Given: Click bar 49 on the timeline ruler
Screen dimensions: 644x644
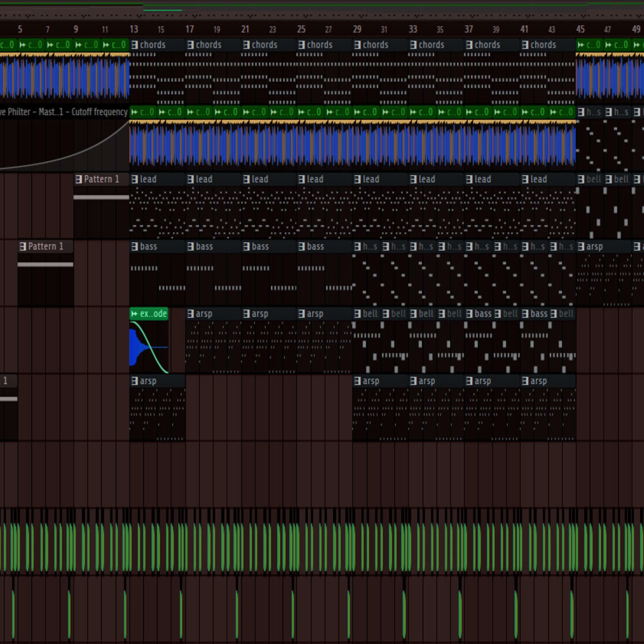Looking at the screenshot, I should click(x=636, y=29).
